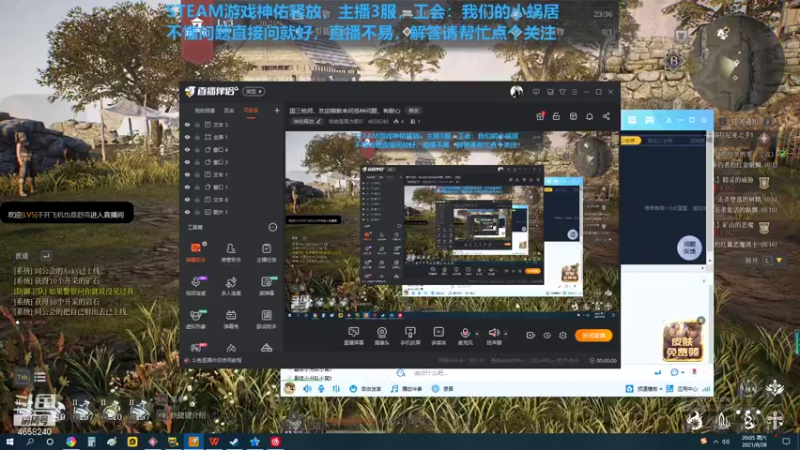This screenshot has height=450, width=800.
Task: Toggle visibility of 文本 3 source
Action: (x=187, y=124)
